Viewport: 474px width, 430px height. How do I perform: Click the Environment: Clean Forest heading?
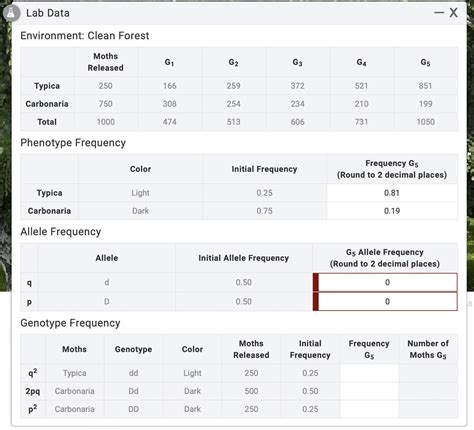pyautogui.click(x=85, y=36)
